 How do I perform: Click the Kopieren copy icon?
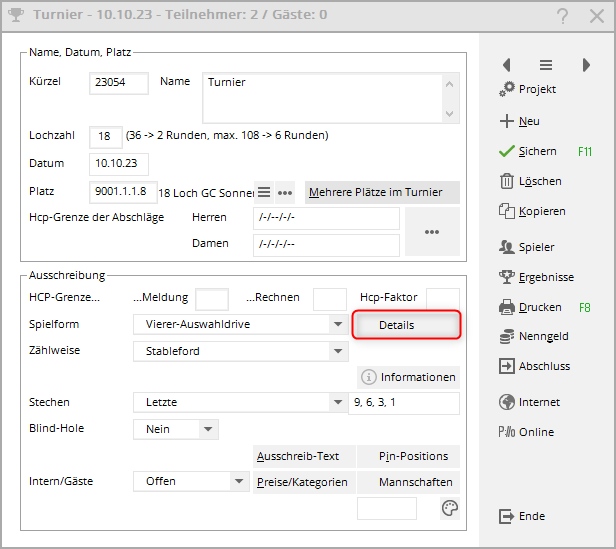pos(506,211)
